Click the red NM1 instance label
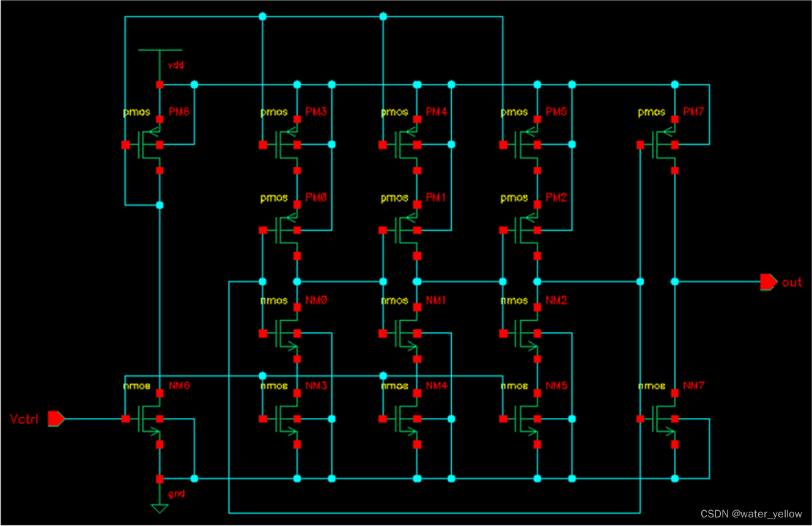 coord(437,301)
